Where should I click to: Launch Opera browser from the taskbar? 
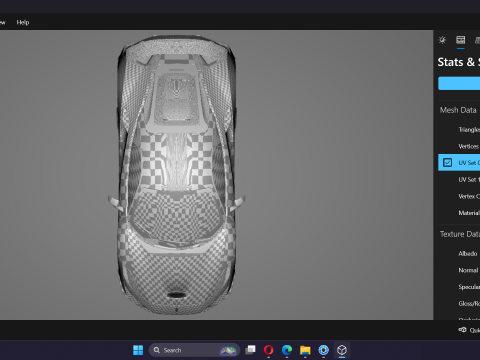point(268,350)
